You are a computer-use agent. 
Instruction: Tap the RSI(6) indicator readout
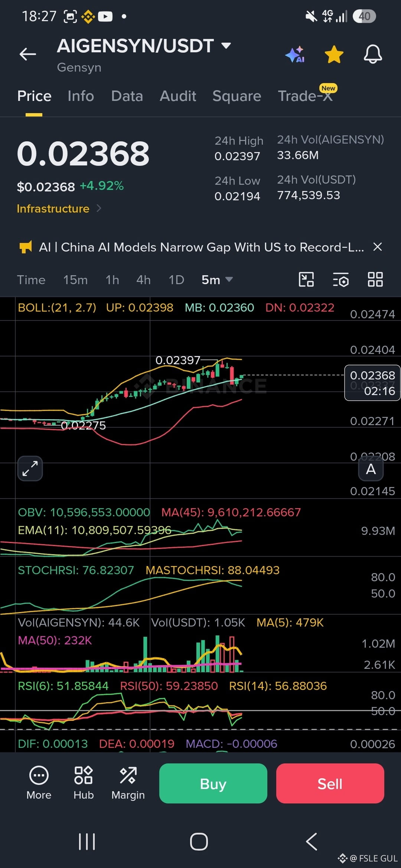(63, 686)
